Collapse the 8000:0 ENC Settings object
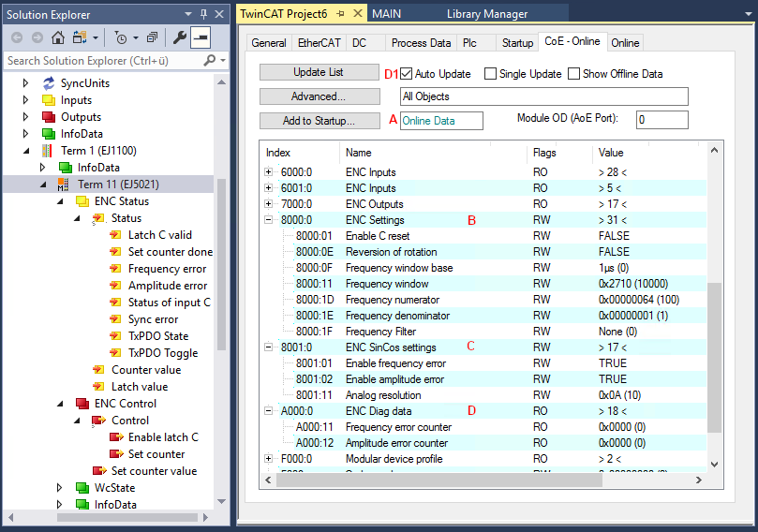Viewport: 758px width, 532px height. (x=268, y=220)
